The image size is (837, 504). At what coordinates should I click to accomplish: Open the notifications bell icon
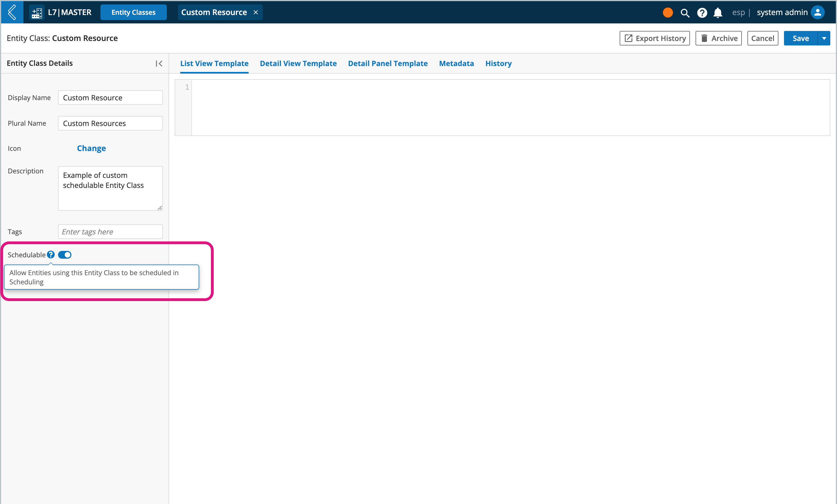(717, 13)
